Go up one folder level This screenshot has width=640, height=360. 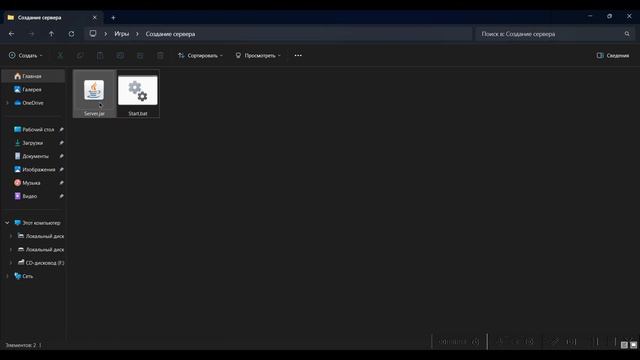point(51,34)
